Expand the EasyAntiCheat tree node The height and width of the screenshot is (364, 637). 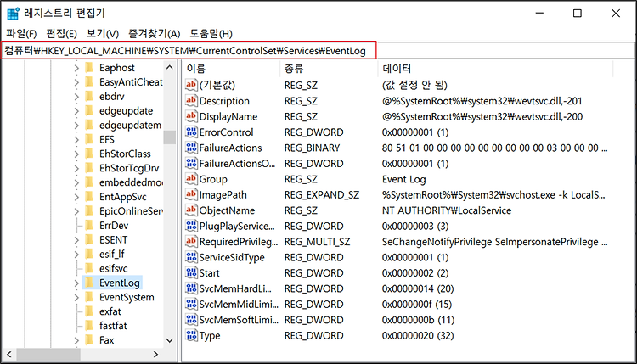(x=76, y=82)
